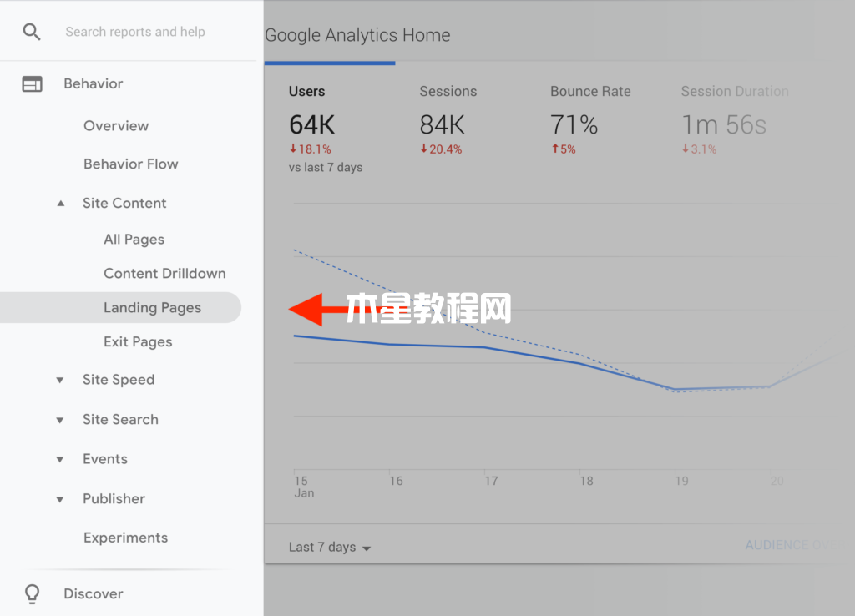Open the Content Drilldown report
855x616 pixels.
[164, 273]
